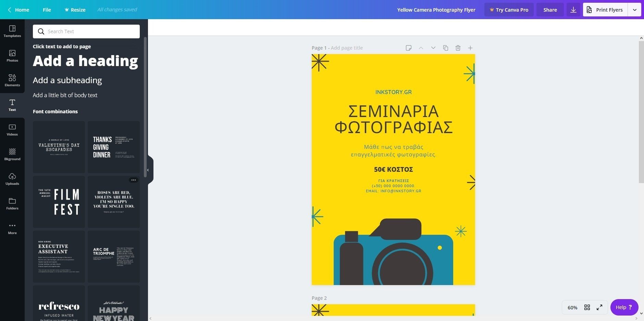
Task: Add notes to Page 1
Action: (409, 48)
